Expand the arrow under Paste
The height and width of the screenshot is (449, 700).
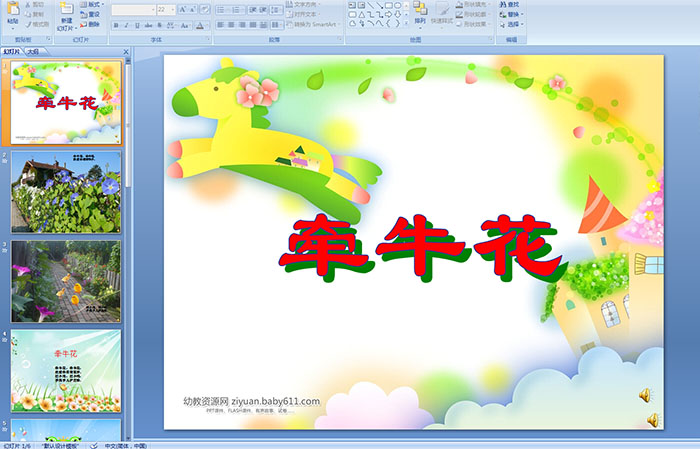pos(13,28)
